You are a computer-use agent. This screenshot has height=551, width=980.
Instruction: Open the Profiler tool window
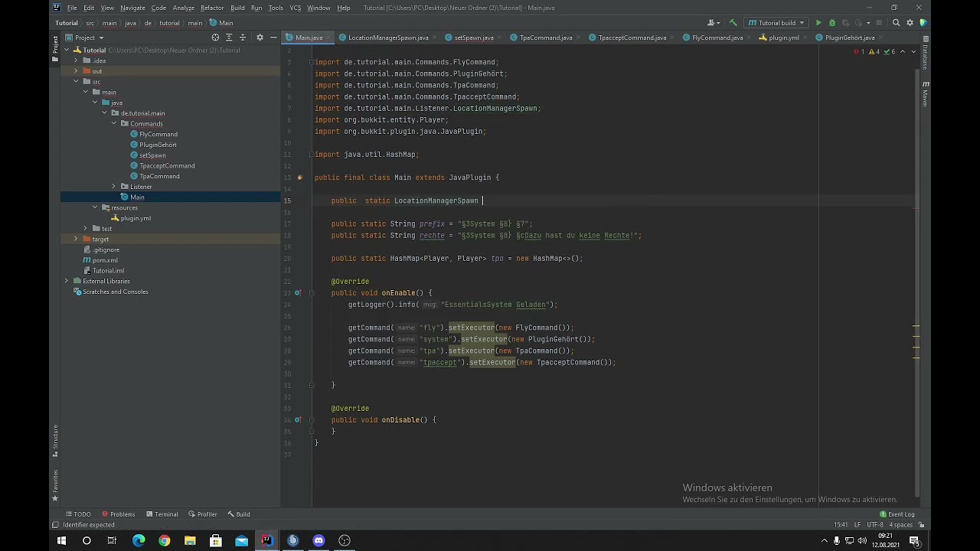tap(203, 514)
